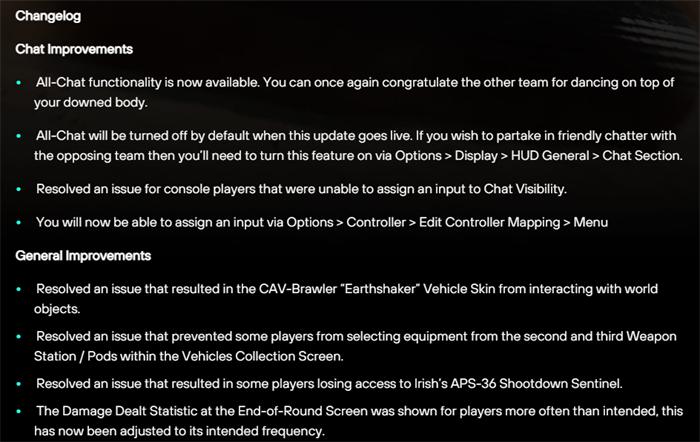
Task: Click 'Vehicles Collection Screen' text
Action: coord(262,357)
